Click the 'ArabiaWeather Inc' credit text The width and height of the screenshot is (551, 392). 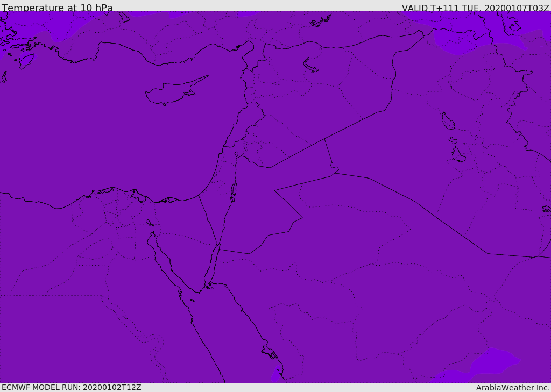pyautogui.click(x=513, y=388)
